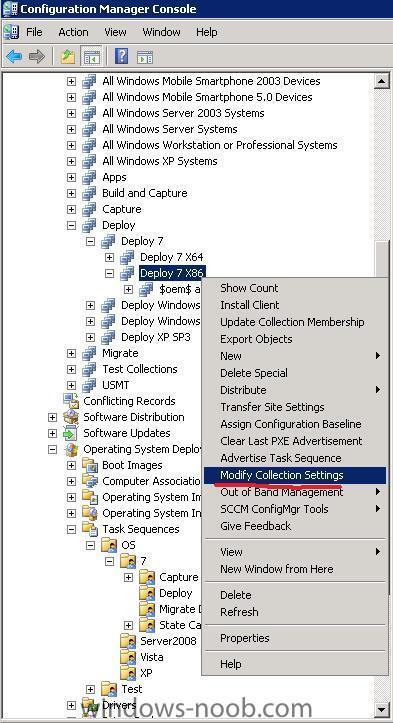Choose Delete in the context menu

pyautogui.click(x=294, y=595)
